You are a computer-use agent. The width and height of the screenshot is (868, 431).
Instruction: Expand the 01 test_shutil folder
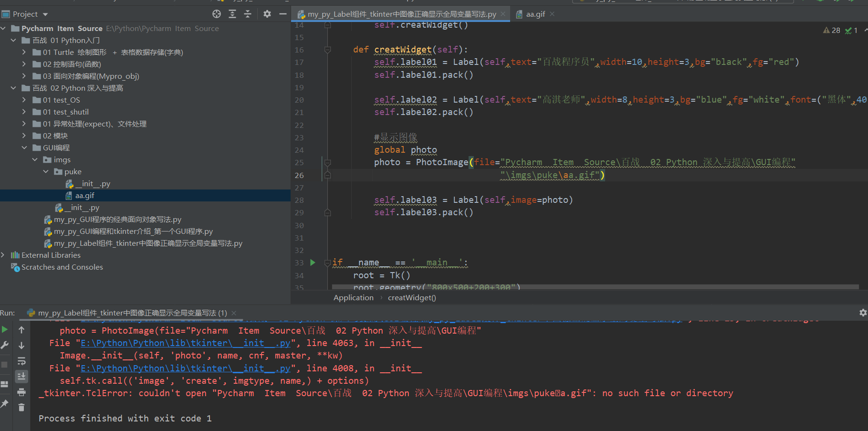(24, 112)
